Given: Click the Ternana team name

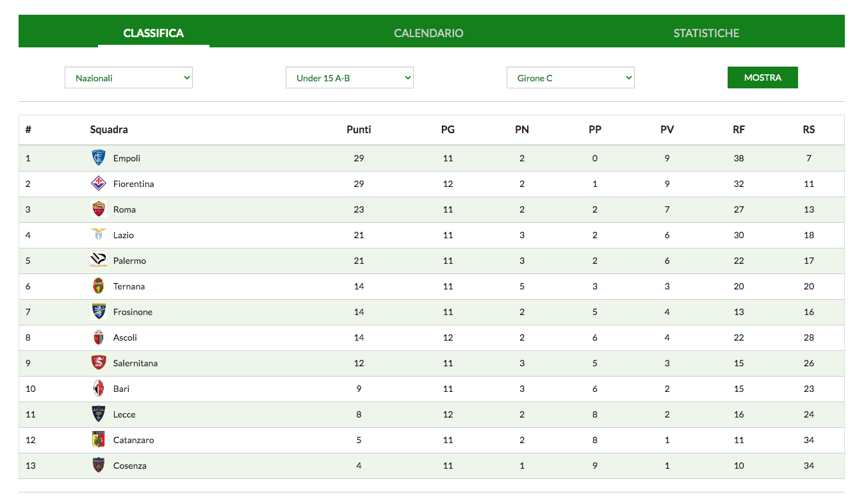Looking at the screenshot, I should [129, 286].
